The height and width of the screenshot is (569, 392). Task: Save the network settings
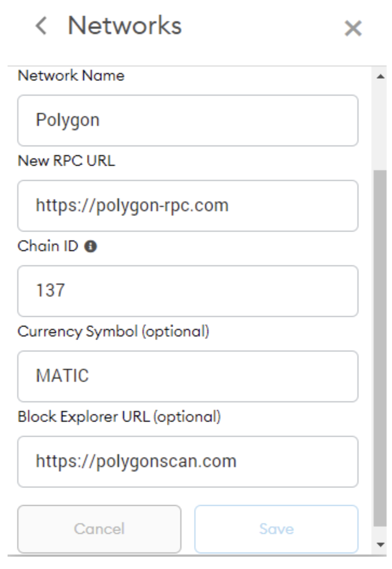coord(276,529)
